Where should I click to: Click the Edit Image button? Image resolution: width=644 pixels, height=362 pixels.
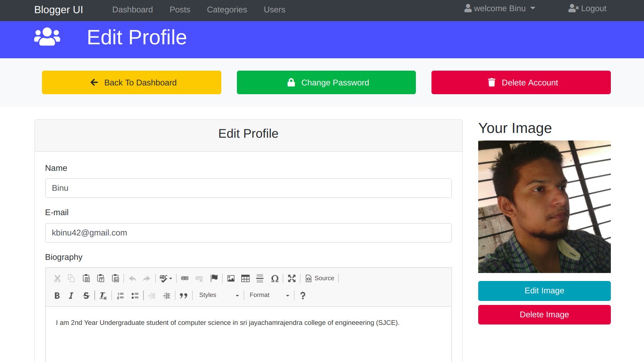(x=544, y=291)
